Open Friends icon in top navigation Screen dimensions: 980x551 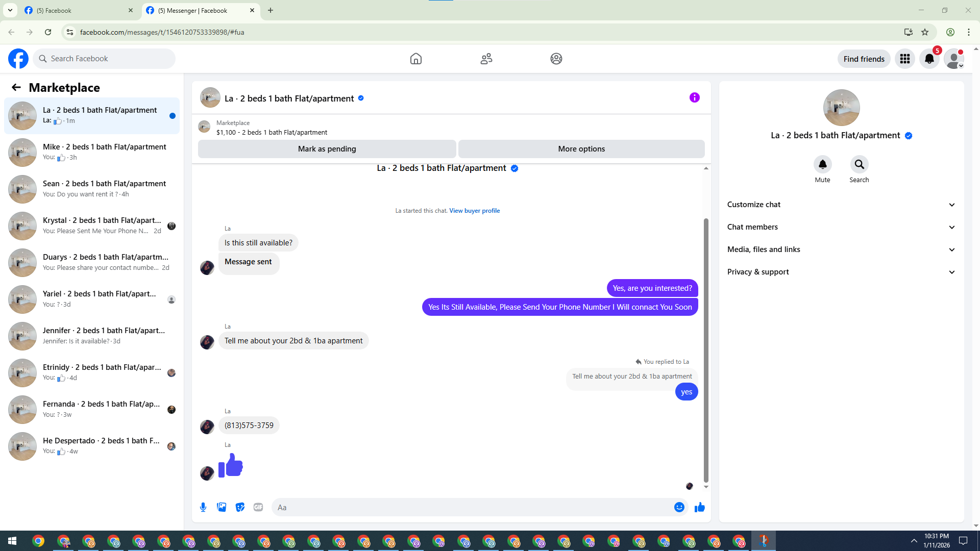[x=486, y=59]
